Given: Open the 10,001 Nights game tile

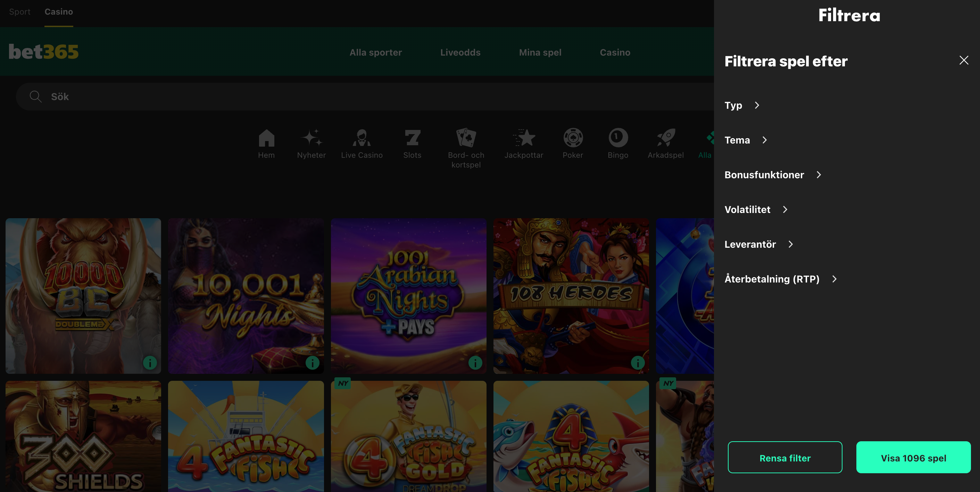Looking at the screenshot, I should pos(246,296).
